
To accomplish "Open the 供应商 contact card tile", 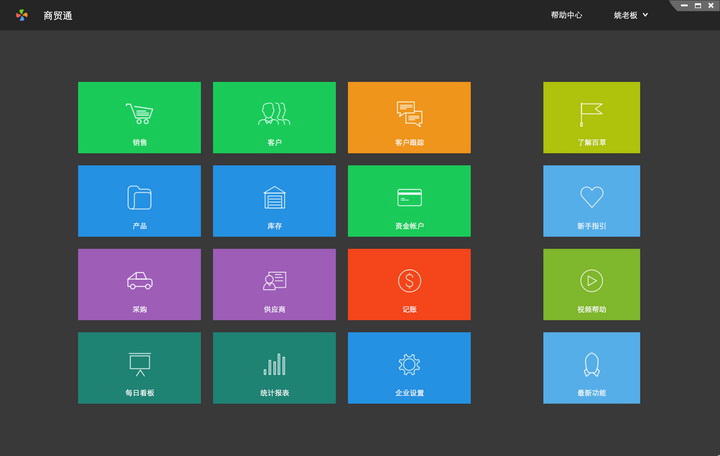I will coord(274,284).
